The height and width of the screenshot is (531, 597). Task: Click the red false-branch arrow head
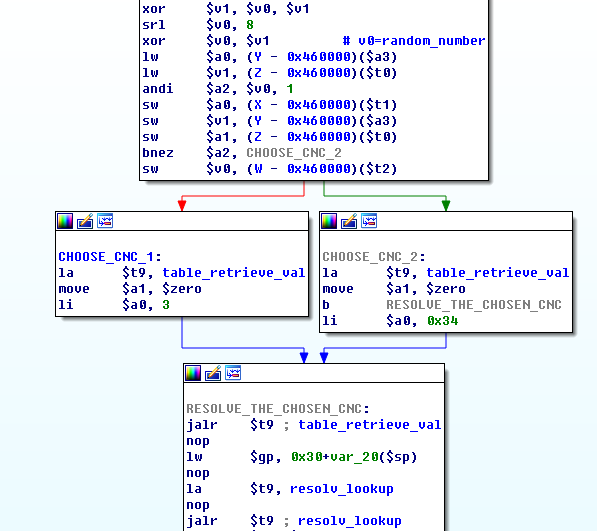pyautogui.click(x=182, y=206)
